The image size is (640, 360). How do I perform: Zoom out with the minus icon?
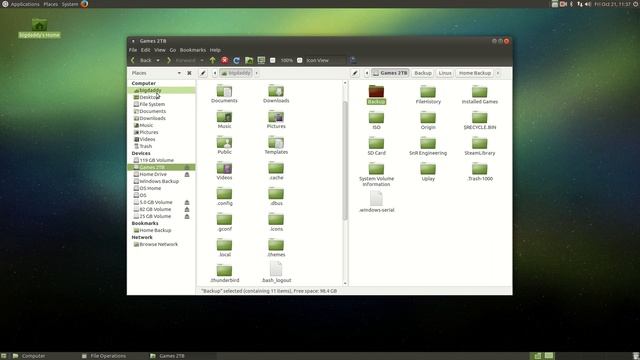pyautogui.click(x=273, y=60)
